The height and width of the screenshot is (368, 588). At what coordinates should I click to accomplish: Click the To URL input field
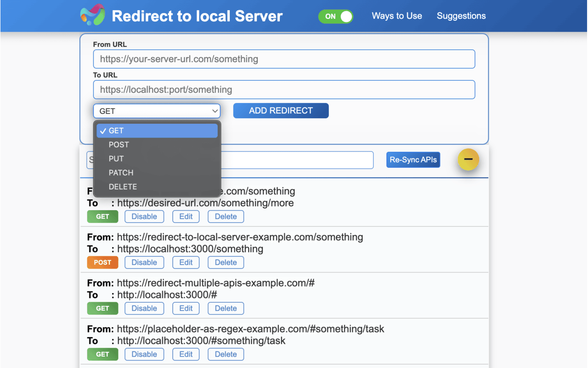click(x=284, y=89)
